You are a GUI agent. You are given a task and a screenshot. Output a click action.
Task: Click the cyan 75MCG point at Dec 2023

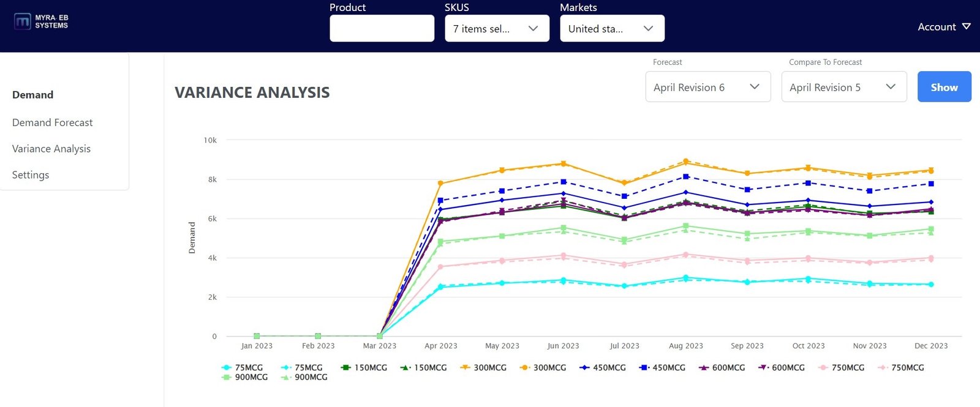tap(931, 285)
